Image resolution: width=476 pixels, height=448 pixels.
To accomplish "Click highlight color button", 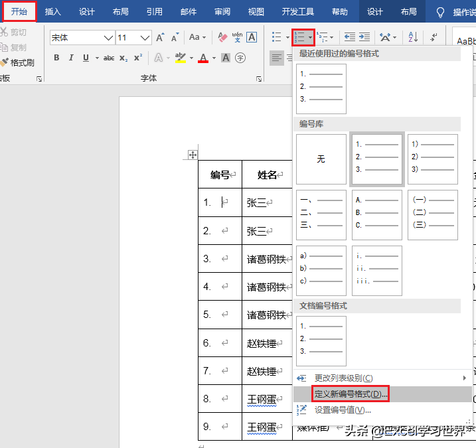I will pyautogui.click(x=181, y=57).
